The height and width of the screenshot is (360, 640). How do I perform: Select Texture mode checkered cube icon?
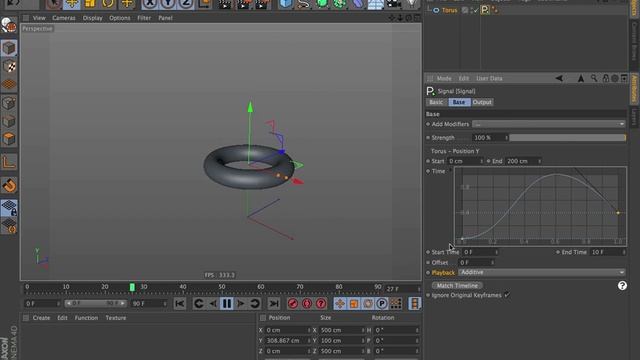9,67
